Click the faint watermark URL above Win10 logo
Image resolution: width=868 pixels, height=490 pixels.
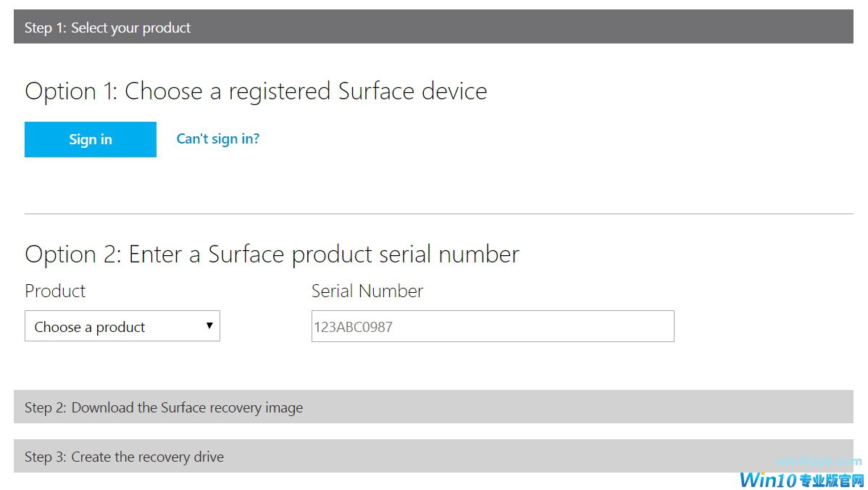click(x=819, y=461)
